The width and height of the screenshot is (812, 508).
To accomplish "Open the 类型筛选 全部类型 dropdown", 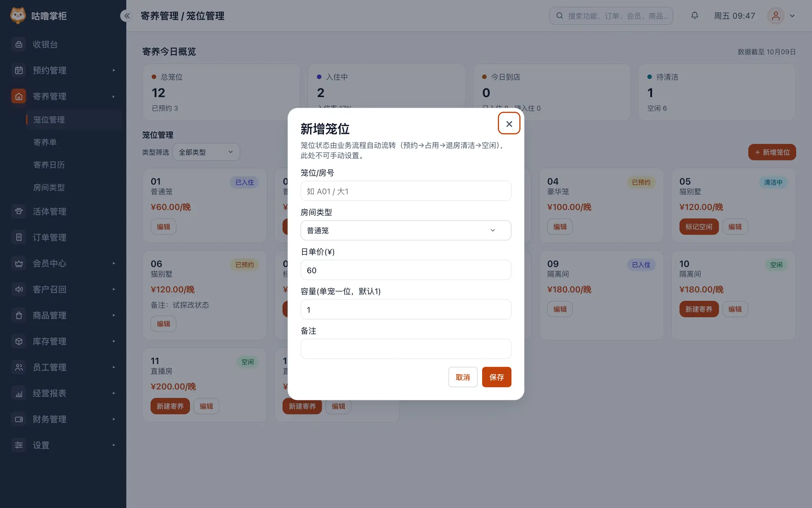I will click(x=206, y=152).
